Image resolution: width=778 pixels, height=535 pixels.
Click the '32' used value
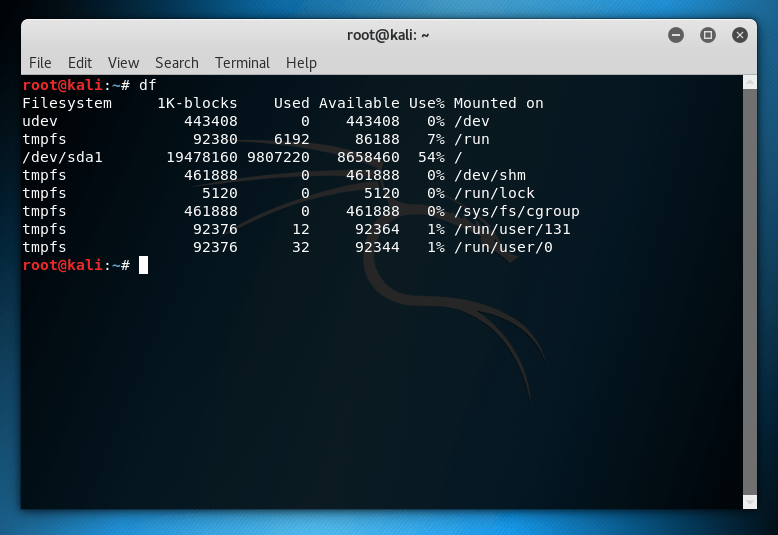point(301,247)
